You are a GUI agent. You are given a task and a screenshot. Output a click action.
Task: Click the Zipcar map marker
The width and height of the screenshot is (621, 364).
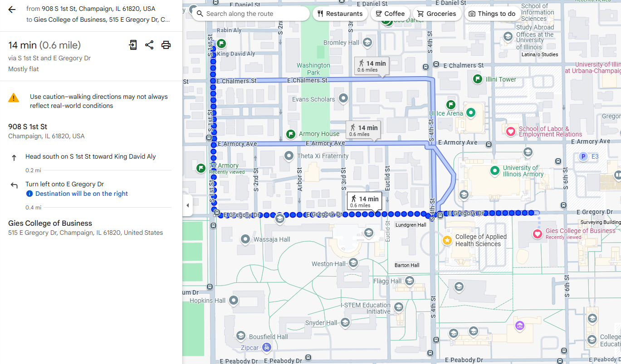(267, 348)
